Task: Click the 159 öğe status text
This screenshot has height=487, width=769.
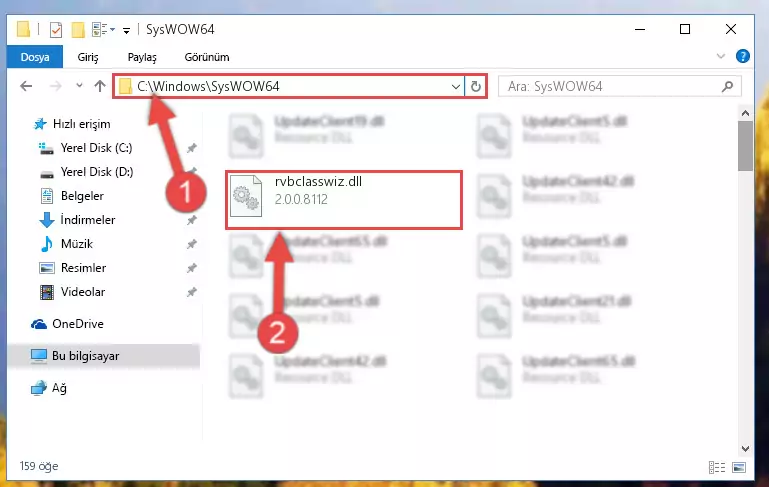Action: (39, 466)
